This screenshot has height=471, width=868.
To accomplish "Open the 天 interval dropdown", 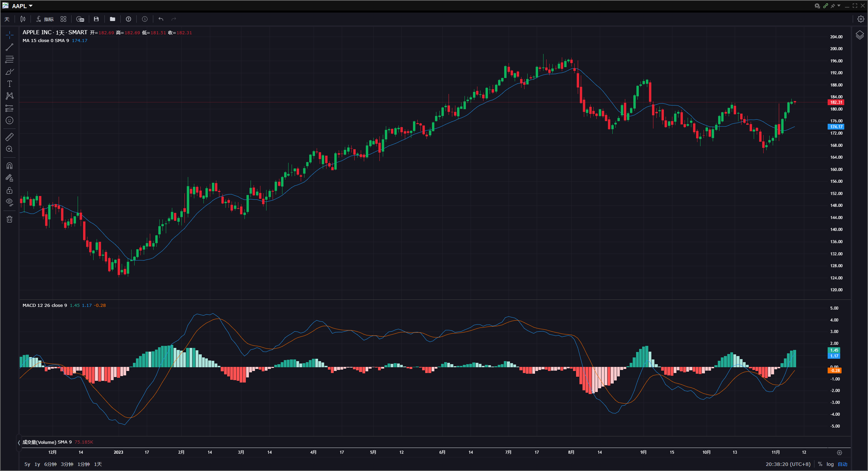I will pyautogui.click(x=7, y=19).
